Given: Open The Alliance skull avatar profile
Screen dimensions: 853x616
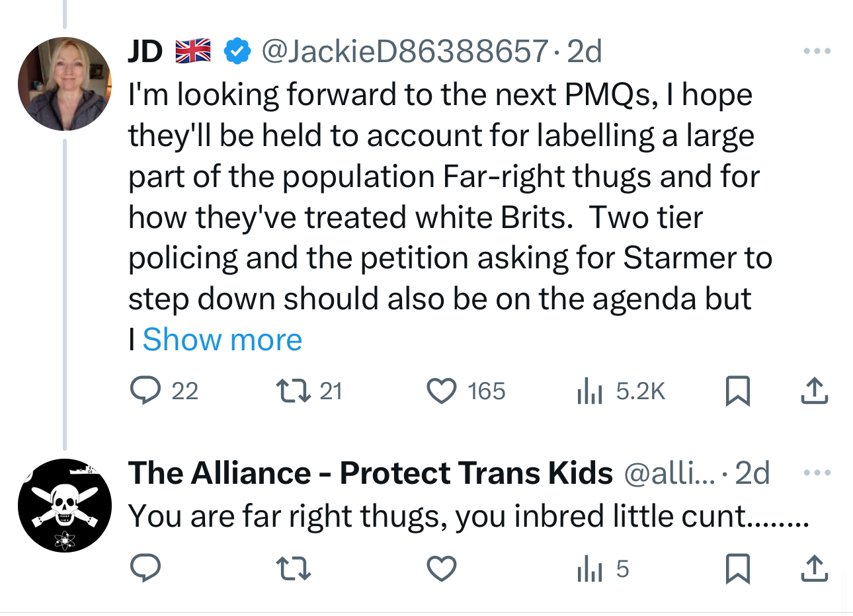Looking at the screenshot, I should tap(65, 506).
